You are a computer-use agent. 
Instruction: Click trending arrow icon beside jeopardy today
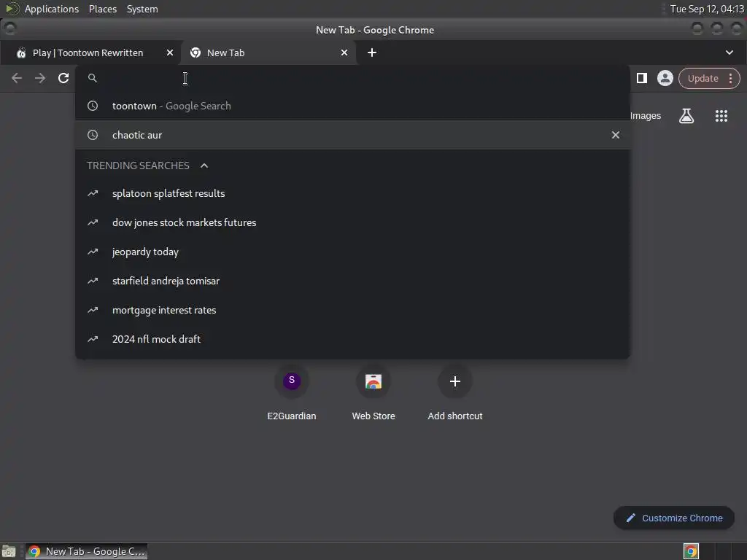pos(93,252)
